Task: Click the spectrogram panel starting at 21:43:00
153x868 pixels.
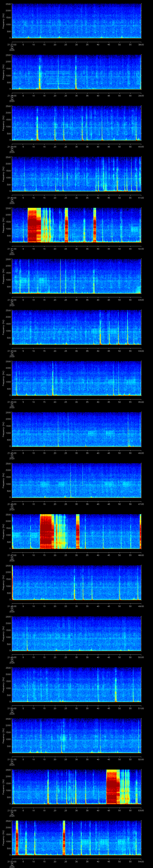Action: pyautogui.click(x=77, y=327)
